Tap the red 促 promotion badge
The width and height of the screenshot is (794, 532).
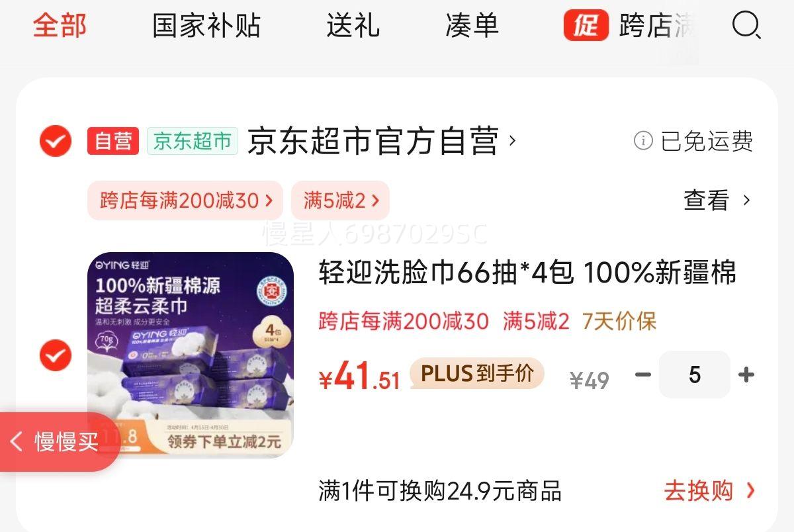coord(586,26)
